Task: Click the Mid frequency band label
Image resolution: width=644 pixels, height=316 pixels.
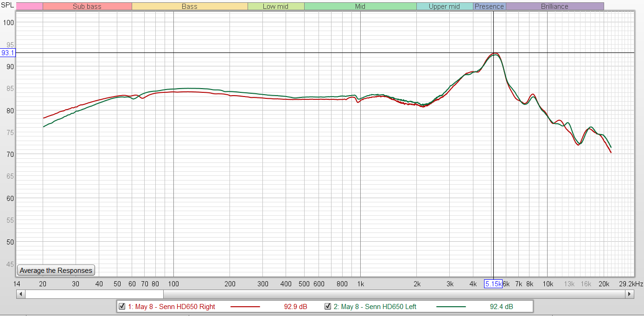Action: pos(360,6)
